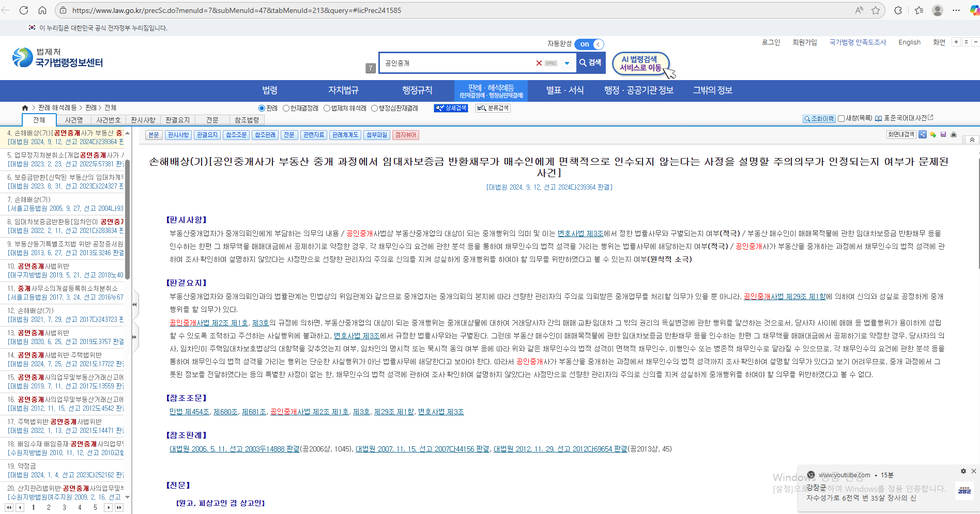Turn off the 자동완성 toggle

point(589,44)
